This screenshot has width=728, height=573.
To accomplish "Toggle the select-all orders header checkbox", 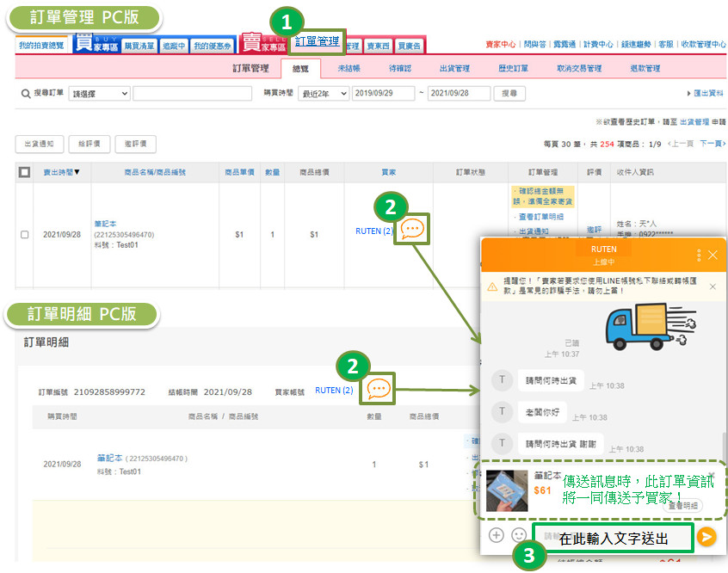I will pyautogui.click(x=24, y=172).
